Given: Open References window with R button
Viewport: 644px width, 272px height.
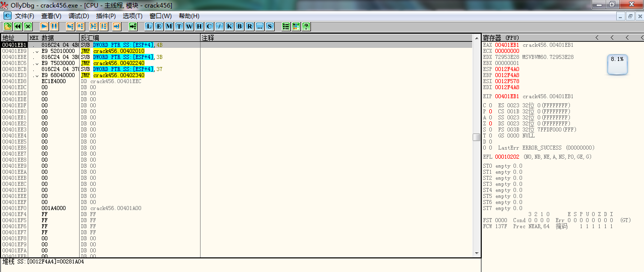Looking at the screenshot, I should pyautogui.click(x=250, y=26).
